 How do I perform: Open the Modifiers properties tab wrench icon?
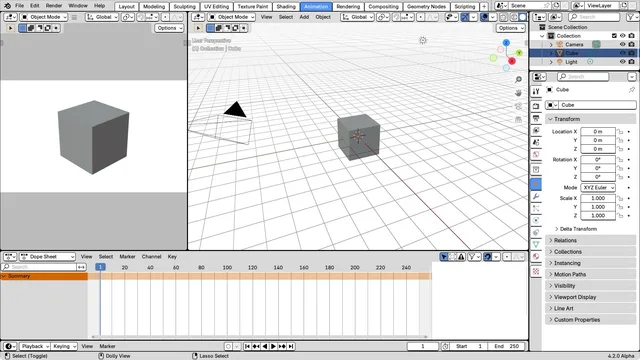[x=536, y=196]
